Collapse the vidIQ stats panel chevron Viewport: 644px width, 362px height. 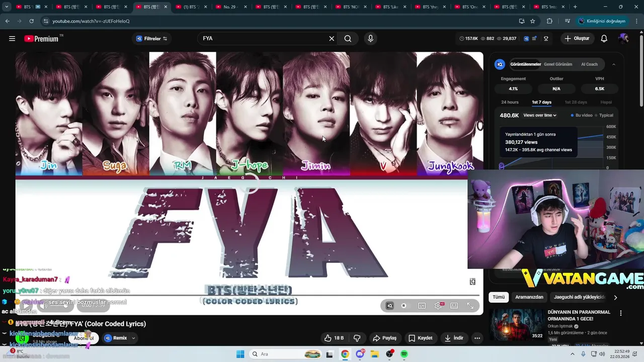613,64
